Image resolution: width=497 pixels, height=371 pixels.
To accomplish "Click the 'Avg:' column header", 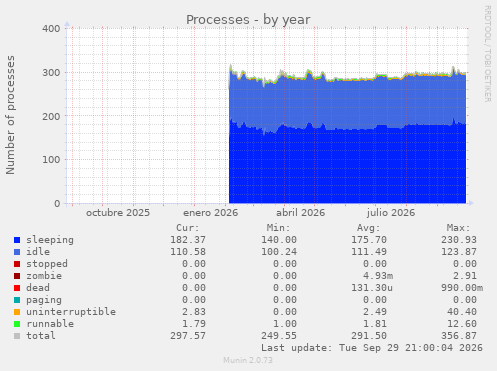I will [x=369, y=228].
